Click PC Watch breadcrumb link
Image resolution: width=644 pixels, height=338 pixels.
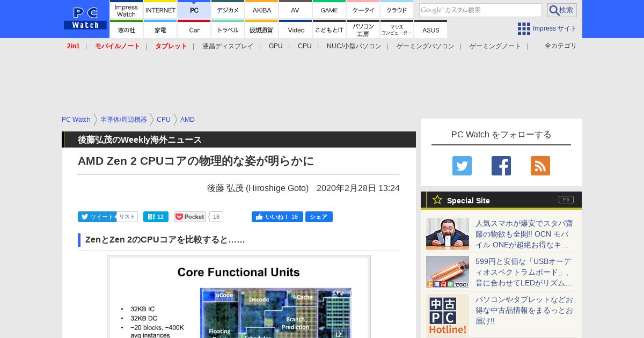coord(76,120)
